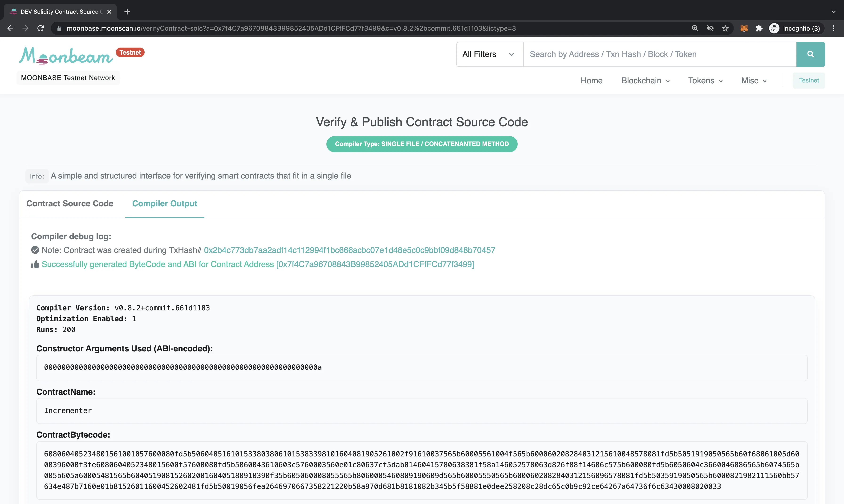Viewport: 844px width, 504px height.
Task: Expand the Misc menu
Action: tap(754, 81)
